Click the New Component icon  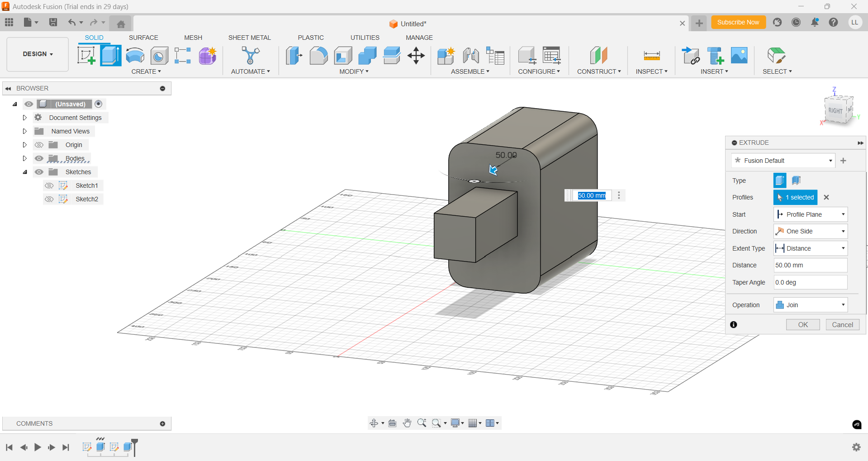point(446,56)
